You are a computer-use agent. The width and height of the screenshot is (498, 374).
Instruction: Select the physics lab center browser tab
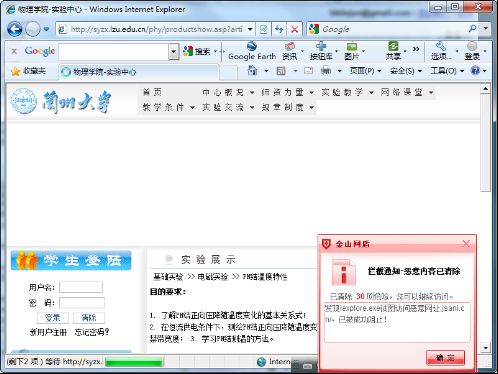(x=138, y=72)
